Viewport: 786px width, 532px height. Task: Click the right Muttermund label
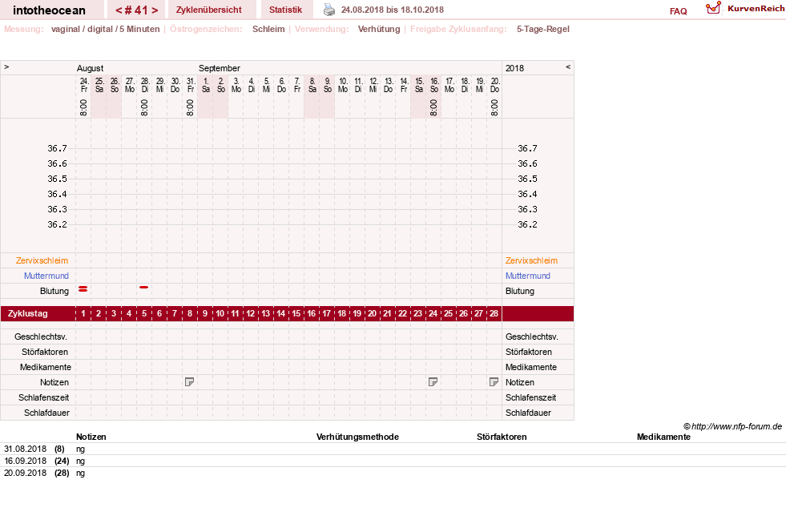528,276
